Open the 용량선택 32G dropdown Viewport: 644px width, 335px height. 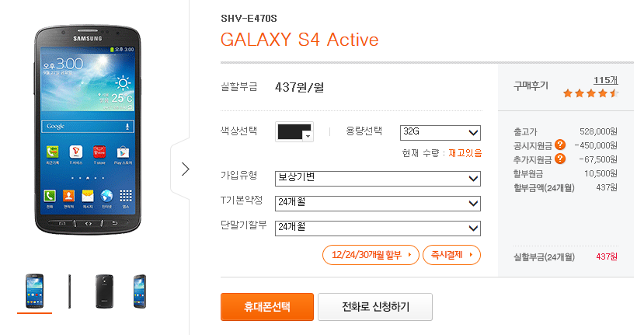tap(440, 132)
